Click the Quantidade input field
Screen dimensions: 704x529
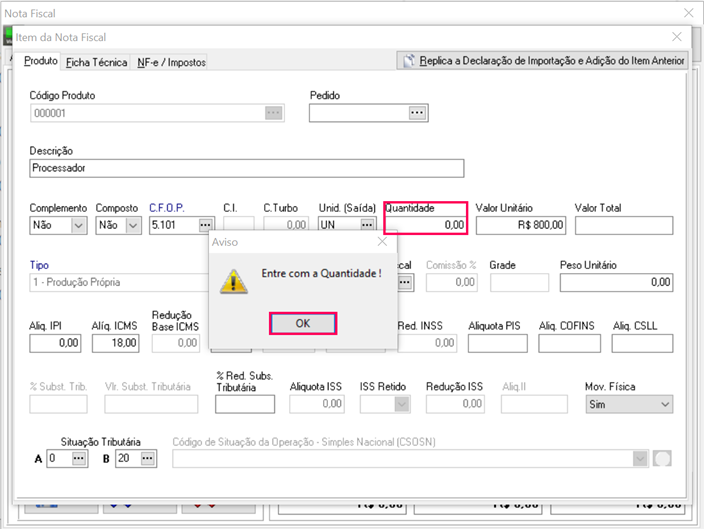426,225
